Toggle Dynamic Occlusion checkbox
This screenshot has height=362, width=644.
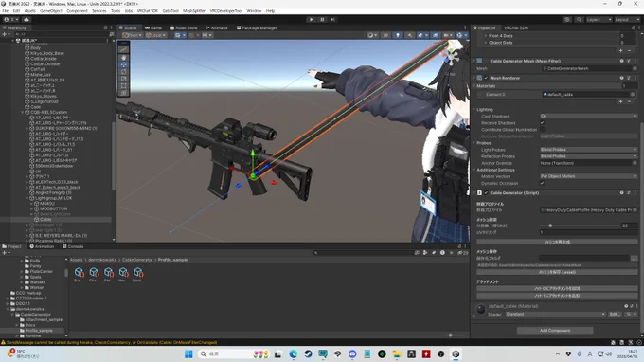(543, 183)
